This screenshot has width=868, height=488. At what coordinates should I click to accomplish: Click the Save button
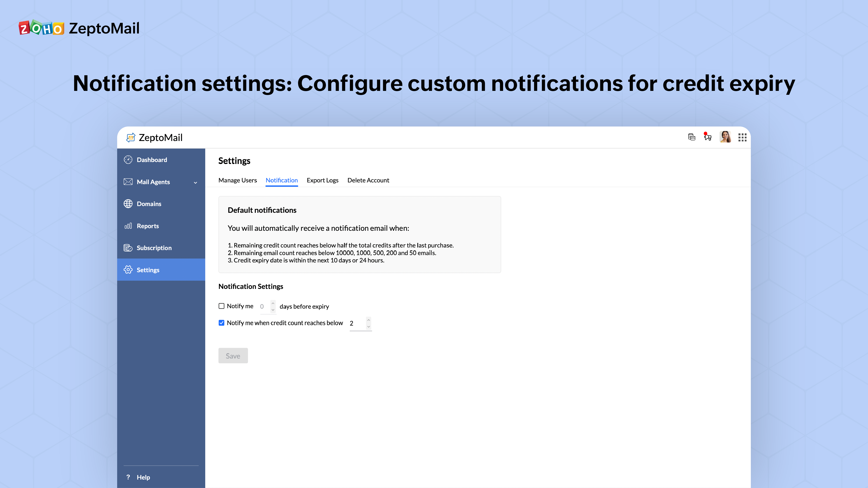233,356
